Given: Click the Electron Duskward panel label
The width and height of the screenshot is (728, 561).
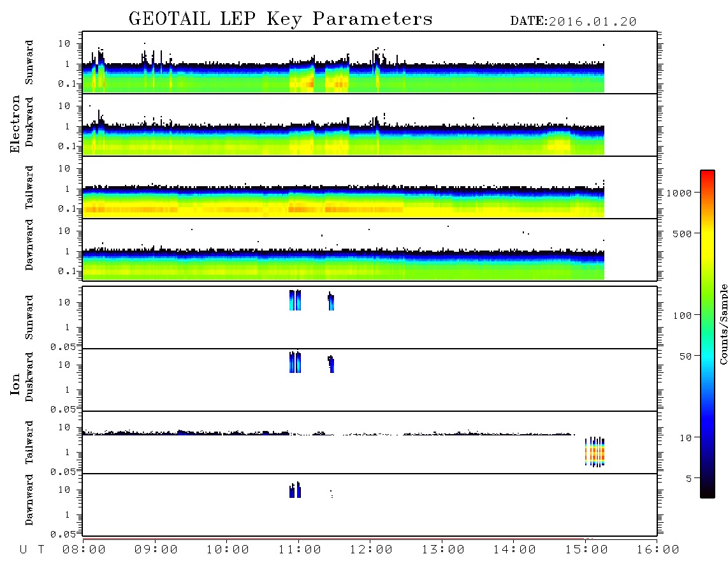Looking at the screenshot, I should point(29,122).
